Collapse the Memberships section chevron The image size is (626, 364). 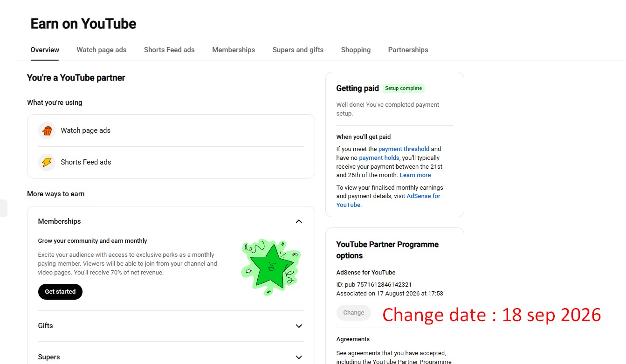(299, 221)
